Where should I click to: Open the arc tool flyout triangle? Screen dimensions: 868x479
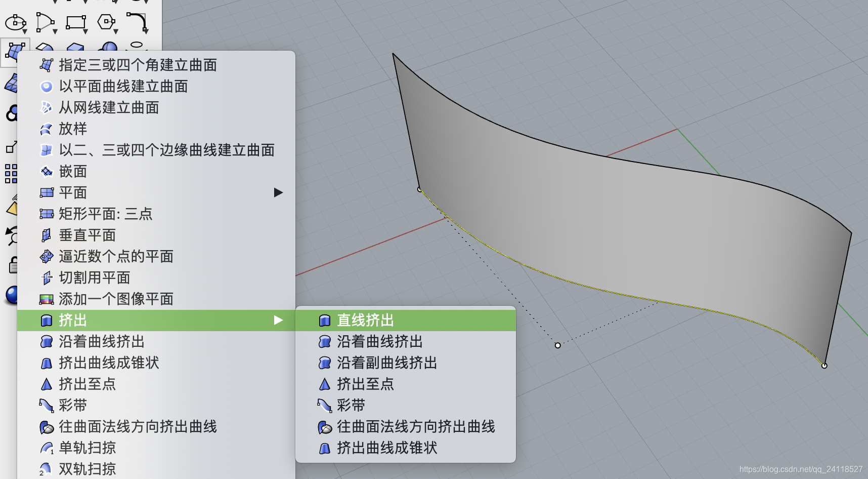tap(55, 32)
